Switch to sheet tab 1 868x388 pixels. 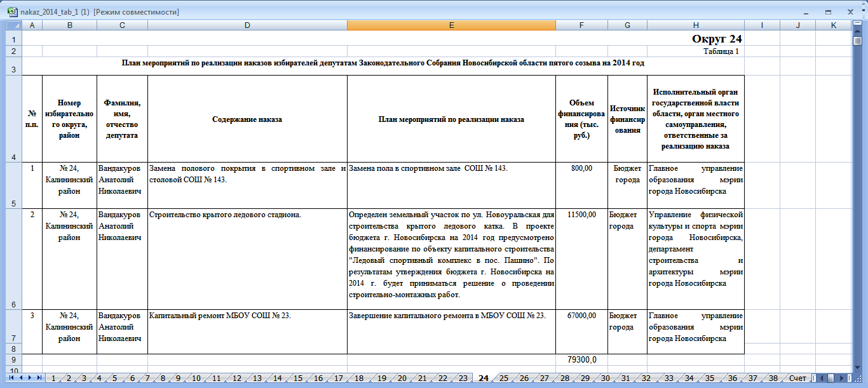[x=53, y=378]
